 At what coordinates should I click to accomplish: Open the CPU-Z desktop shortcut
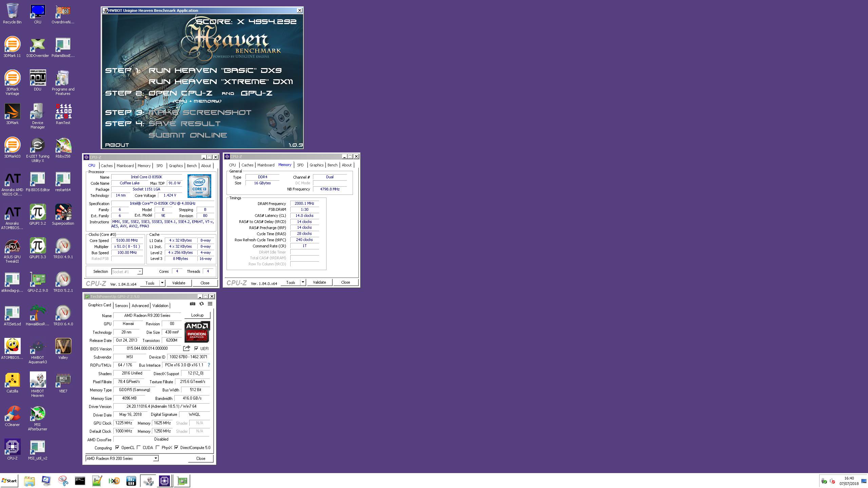[12, 450]
